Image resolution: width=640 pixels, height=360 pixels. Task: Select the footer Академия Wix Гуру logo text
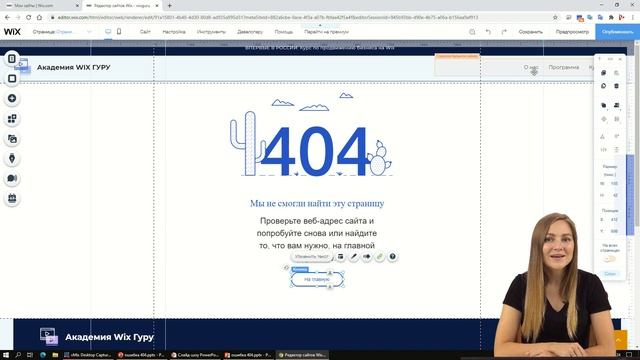click(x=109, y=337)
